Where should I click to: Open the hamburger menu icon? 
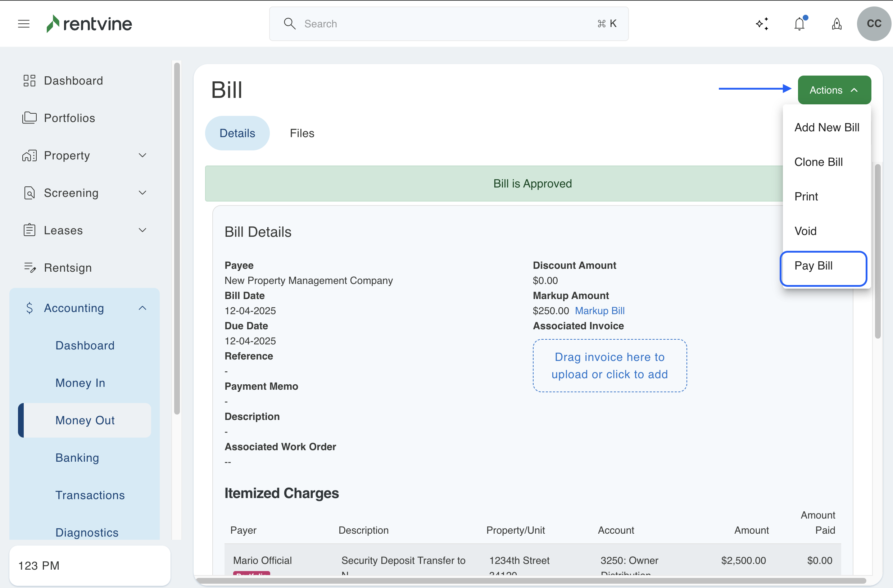24,24
